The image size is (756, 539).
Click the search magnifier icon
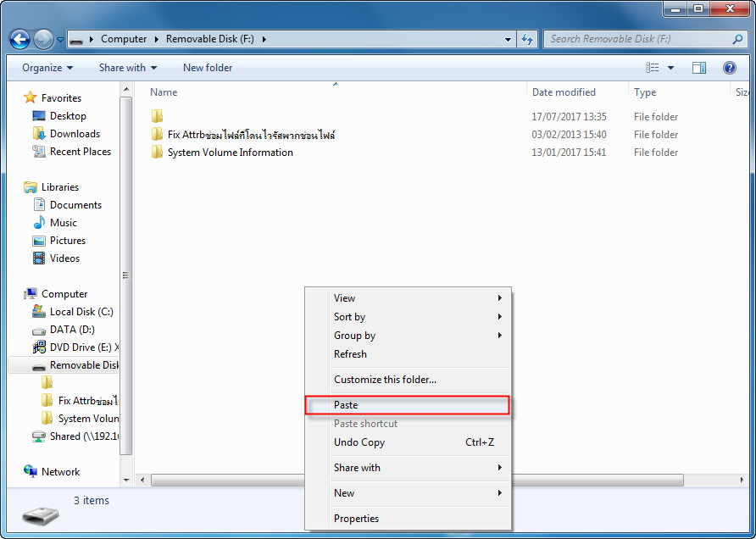click(x=737, y=39)
